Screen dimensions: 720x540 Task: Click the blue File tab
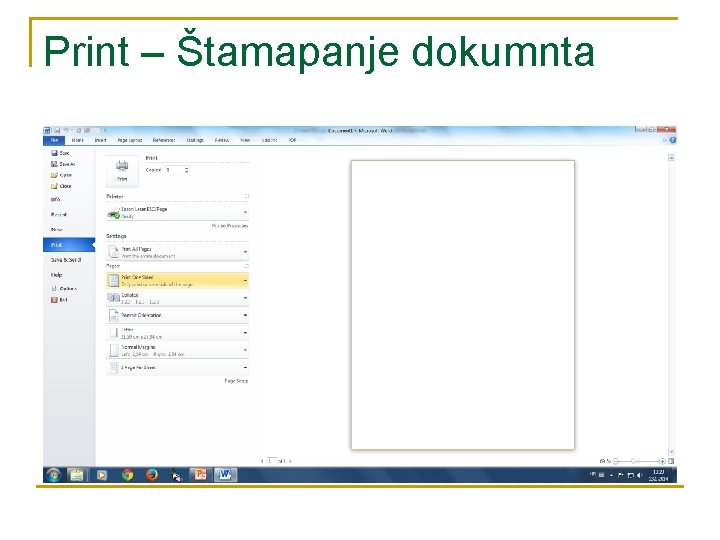54,140
